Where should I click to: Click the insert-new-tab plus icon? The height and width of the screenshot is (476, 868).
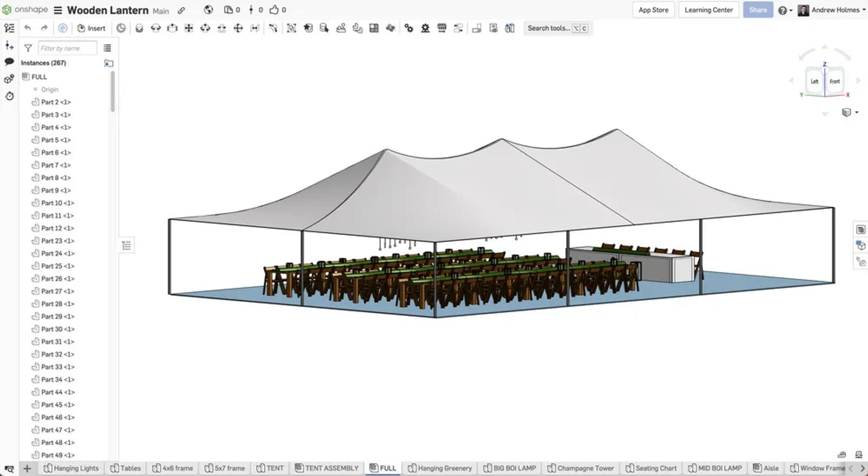point(27,468)
